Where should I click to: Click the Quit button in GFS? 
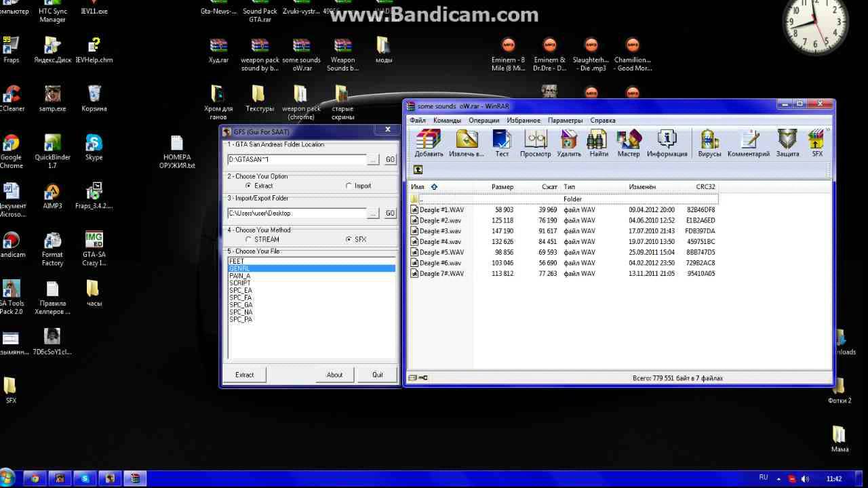tap(378, 375)
